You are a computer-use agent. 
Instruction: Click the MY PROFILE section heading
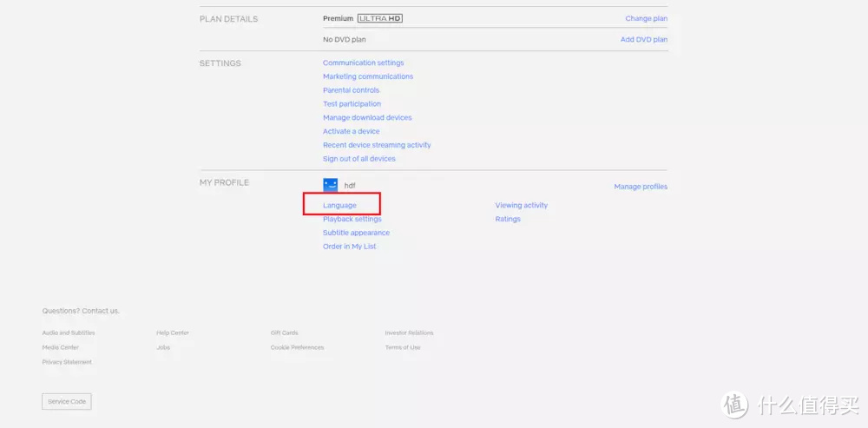(x=224, y=182)
